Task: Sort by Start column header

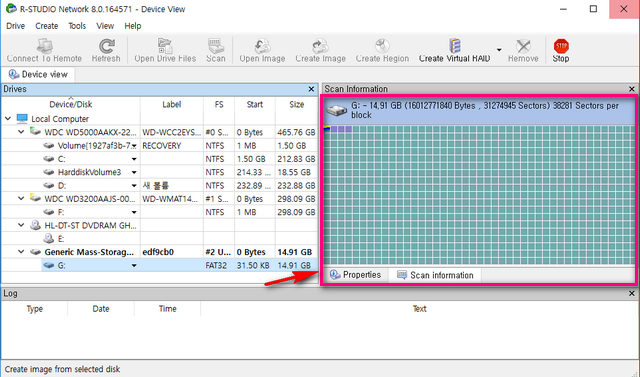Action: tap(255, 104)
